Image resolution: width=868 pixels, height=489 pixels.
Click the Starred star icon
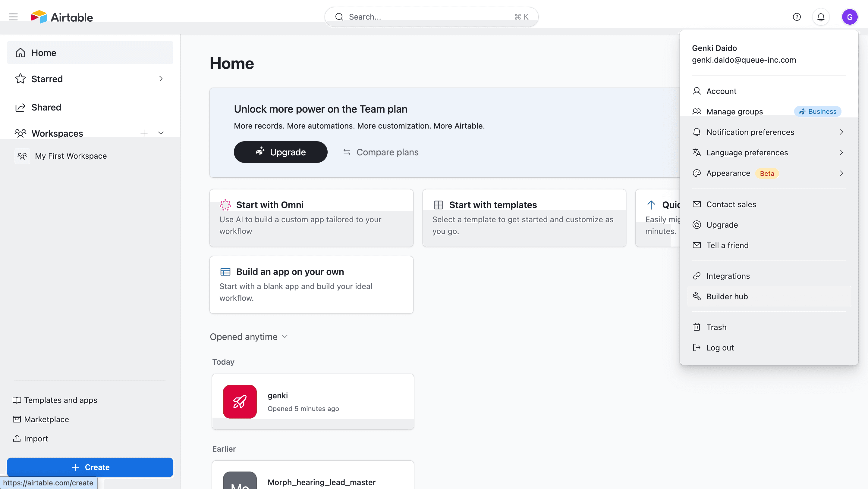tap(20, 79)
